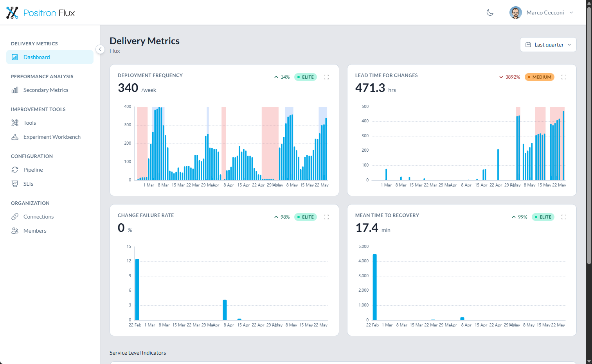Click the 3892% down trend indicator
Viewport: 592px width, 364px height.
coord(509,77)
